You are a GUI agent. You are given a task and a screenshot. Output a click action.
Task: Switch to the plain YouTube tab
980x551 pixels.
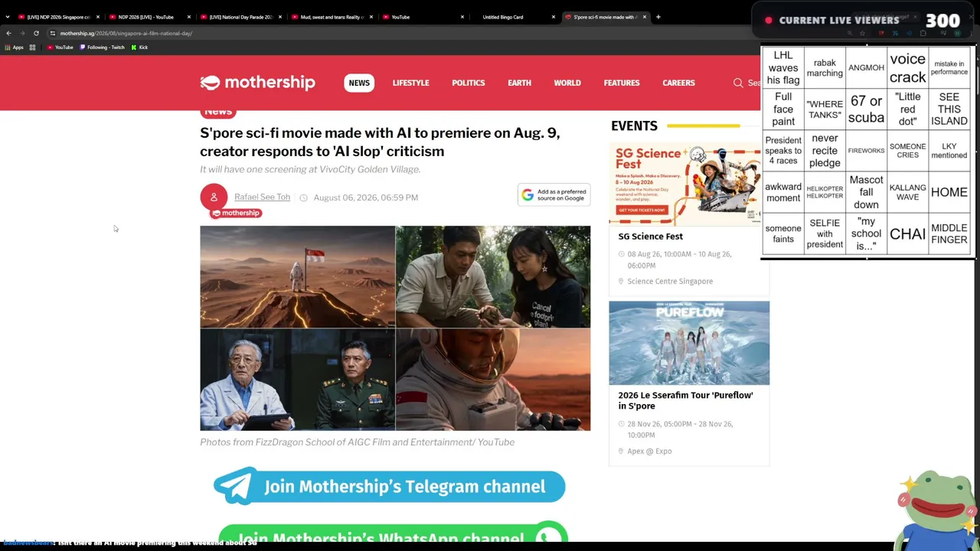423,17
